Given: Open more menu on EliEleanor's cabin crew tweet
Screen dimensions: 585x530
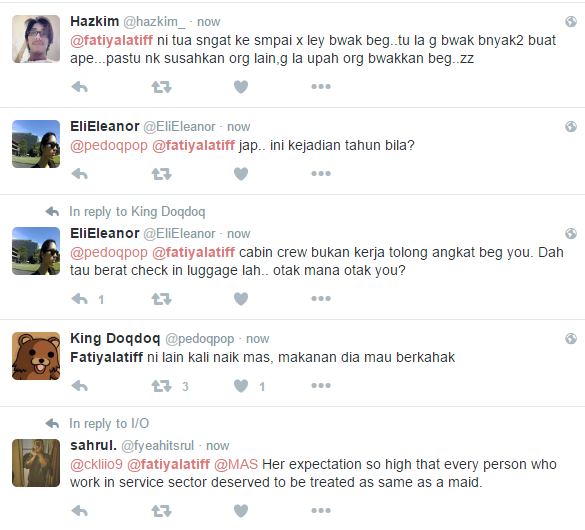Looking at the screenshot, I should point(321,298).
